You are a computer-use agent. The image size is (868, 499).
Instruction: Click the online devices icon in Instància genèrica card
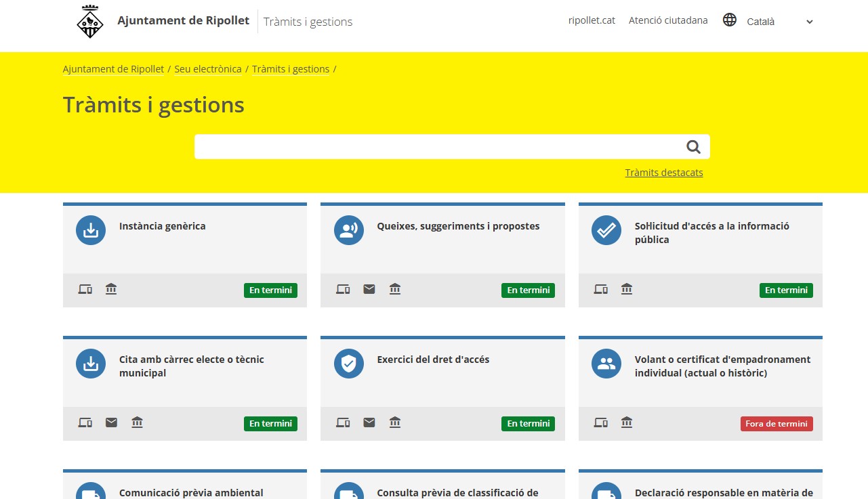click(x=85, y=289)
